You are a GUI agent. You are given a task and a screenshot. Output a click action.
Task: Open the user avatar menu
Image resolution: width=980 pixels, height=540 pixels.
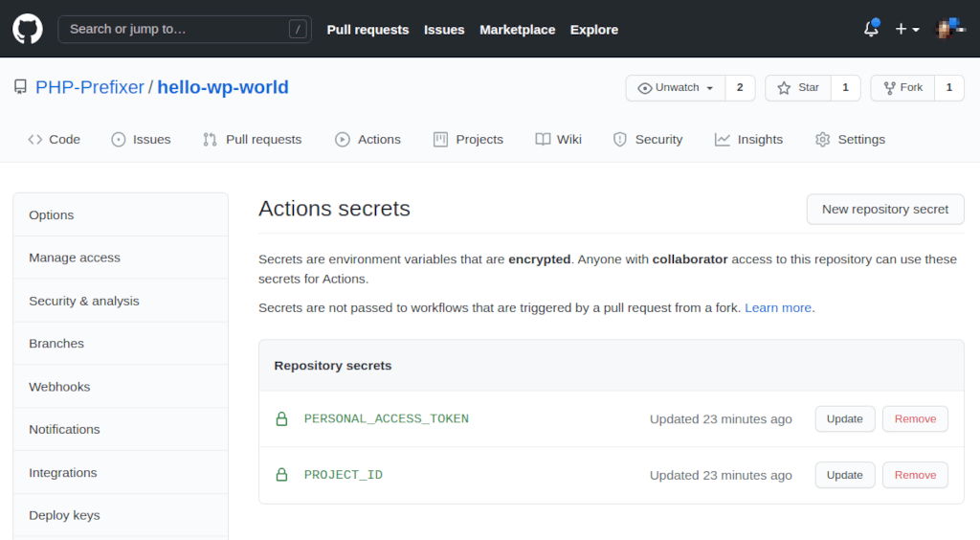click(x=949, y=29)
